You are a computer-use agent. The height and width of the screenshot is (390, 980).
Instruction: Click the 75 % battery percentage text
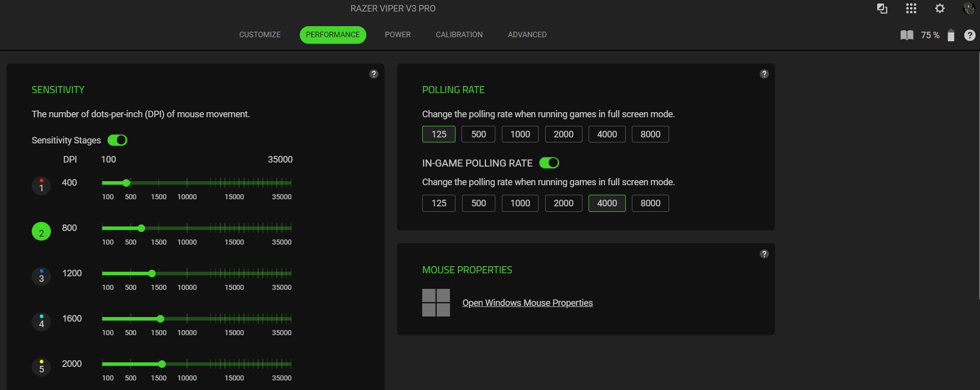point(930,35)
